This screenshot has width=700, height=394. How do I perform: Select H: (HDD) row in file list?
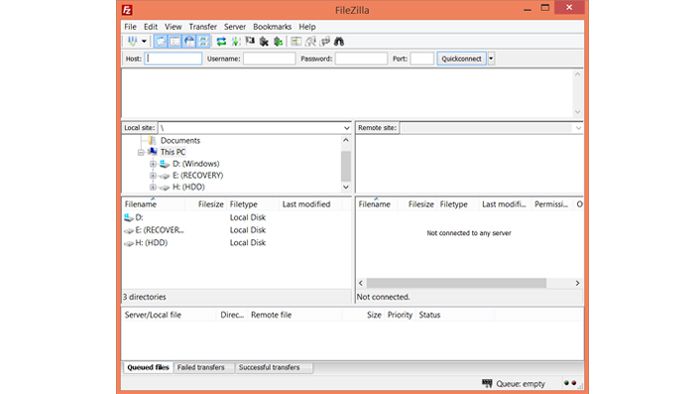237,243
